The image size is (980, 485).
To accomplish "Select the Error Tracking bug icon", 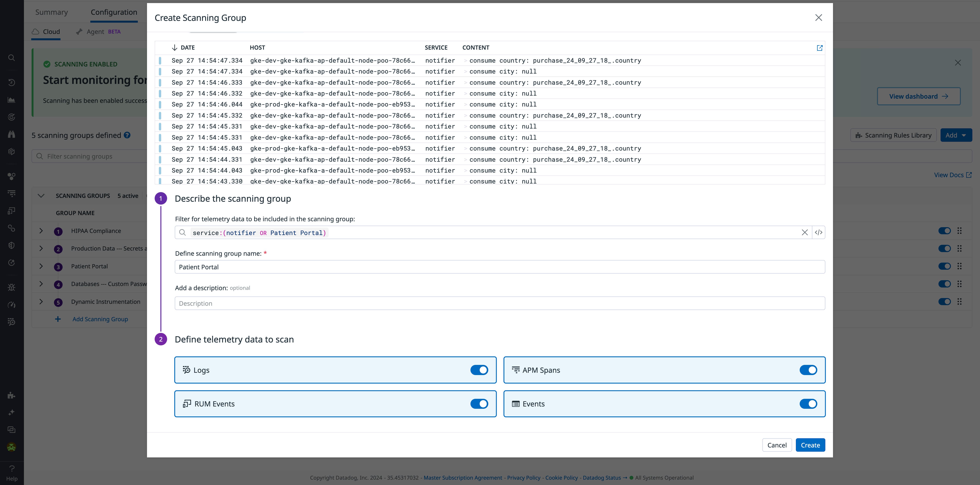I will tap(11, 287).
